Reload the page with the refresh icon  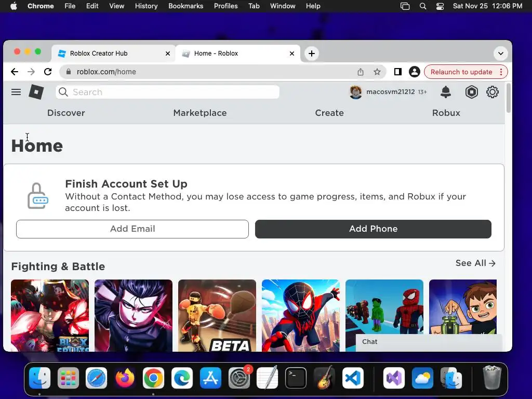point(48,72)
